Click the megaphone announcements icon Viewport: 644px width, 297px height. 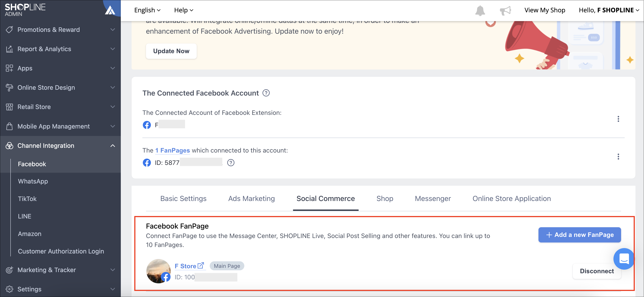[505, 11]
